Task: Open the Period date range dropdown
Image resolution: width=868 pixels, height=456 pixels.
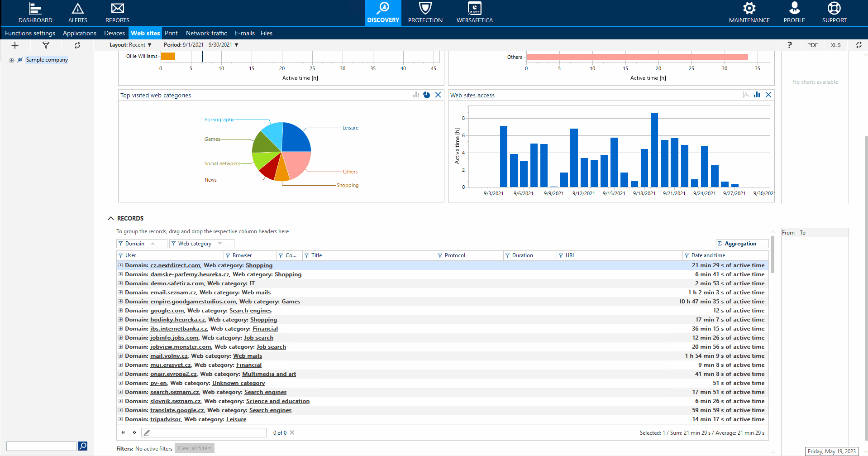Action: 201,45
